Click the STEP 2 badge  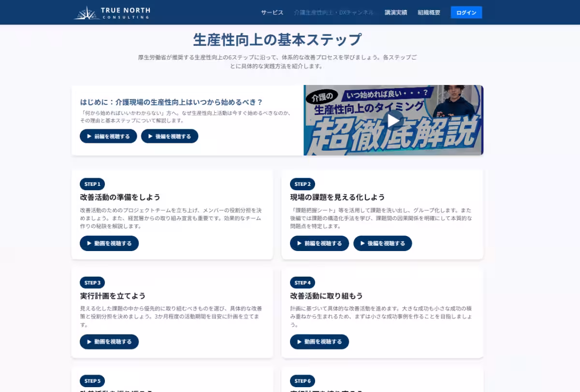(x=302, y=184)
